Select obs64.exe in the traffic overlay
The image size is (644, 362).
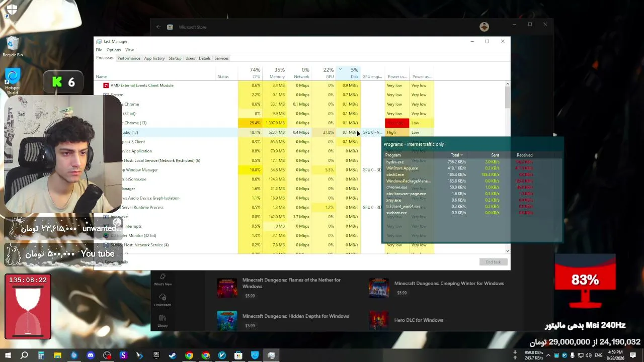pos(395,175)
